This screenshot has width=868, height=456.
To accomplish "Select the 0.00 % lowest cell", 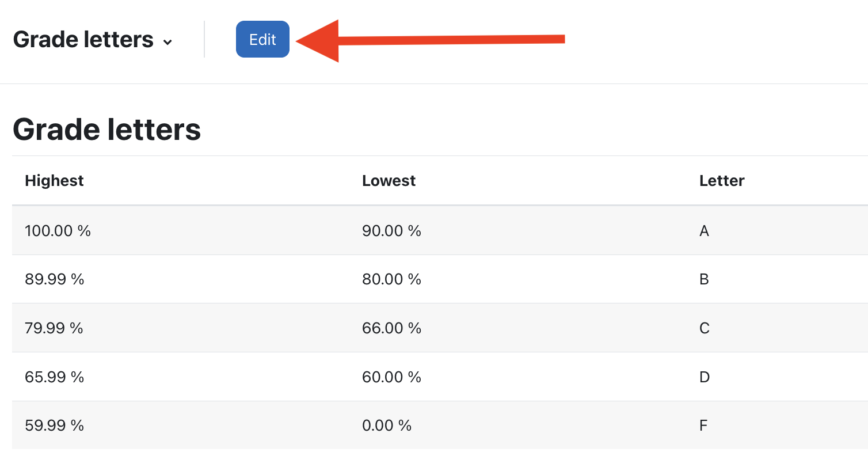I will [x=387, y=425].
